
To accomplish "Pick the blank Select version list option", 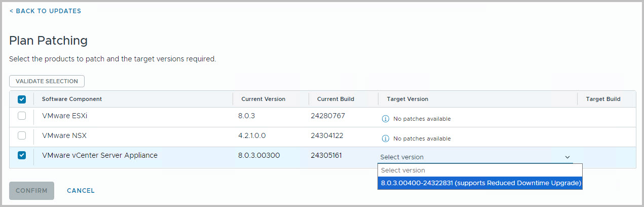I will (480, 170).
